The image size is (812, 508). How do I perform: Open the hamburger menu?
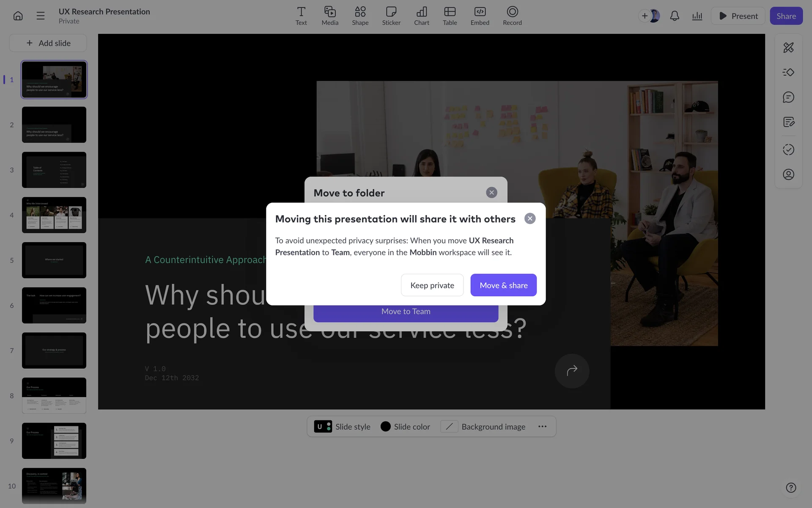(x=41, y=16)
